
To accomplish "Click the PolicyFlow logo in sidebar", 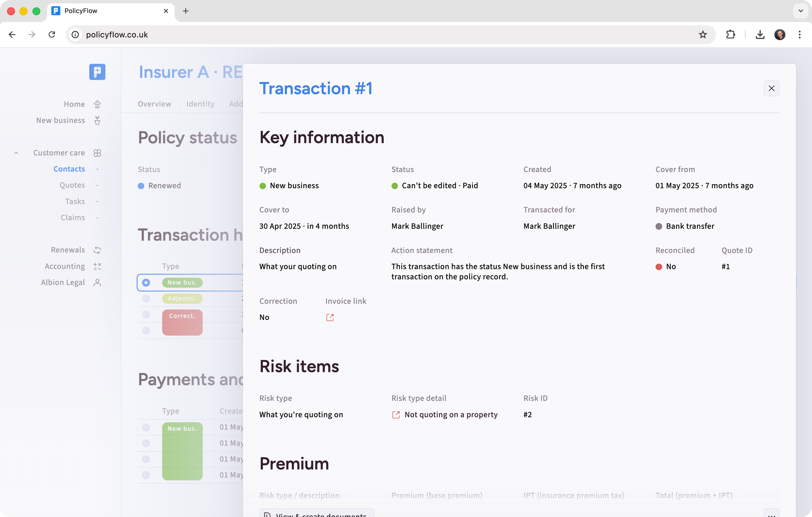I will coord(97,72).
